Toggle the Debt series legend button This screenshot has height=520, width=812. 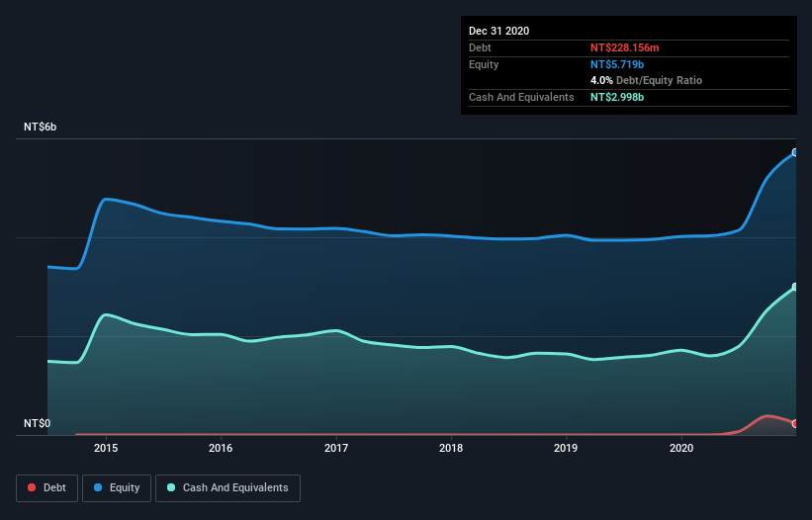[46, 488]
